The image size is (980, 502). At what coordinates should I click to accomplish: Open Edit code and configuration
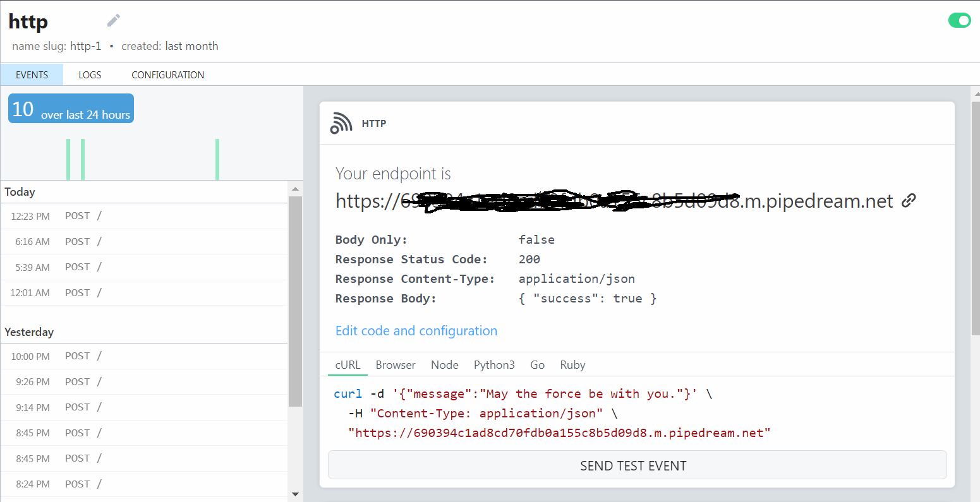(416, 330)
